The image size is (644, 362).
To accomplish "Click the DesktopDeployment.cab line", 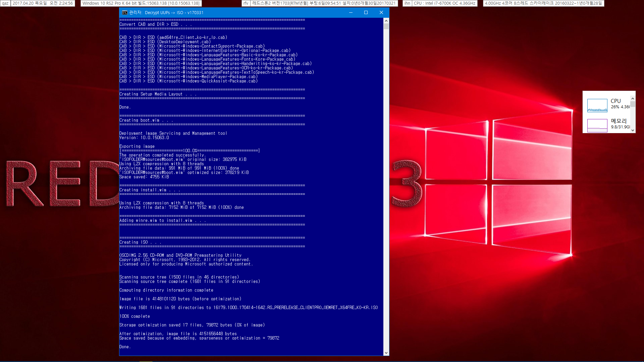I will [x=165, y=42].
